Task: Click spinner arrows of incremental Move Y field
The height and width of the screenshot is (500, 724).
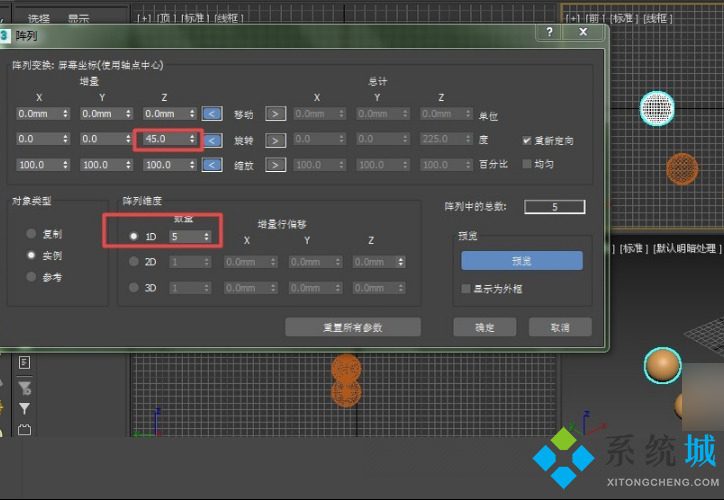Action: coord(129,114)
